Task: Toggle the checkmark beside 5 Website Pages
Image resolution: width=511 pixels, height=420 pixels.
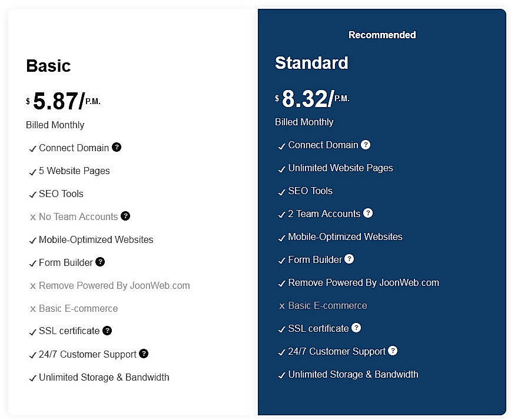Action: click(x=34, y=171)
